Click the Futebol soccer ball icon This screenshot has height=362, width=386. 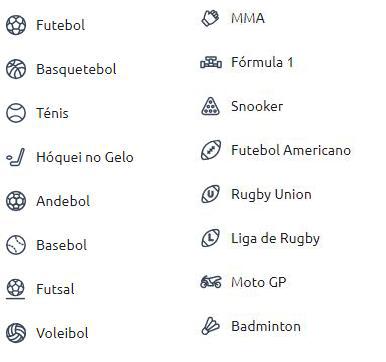[x=16, y=25]
